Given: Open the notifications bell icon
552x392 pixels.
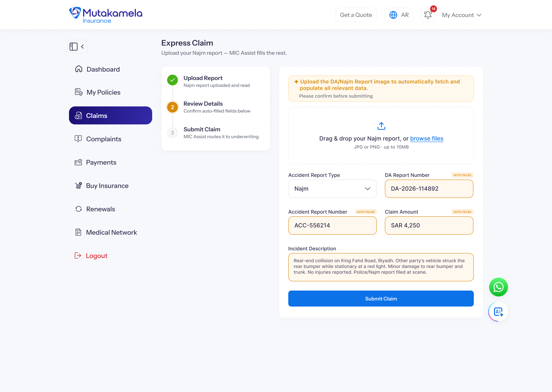Looking at the screenshot, I should tap(428, 15).
